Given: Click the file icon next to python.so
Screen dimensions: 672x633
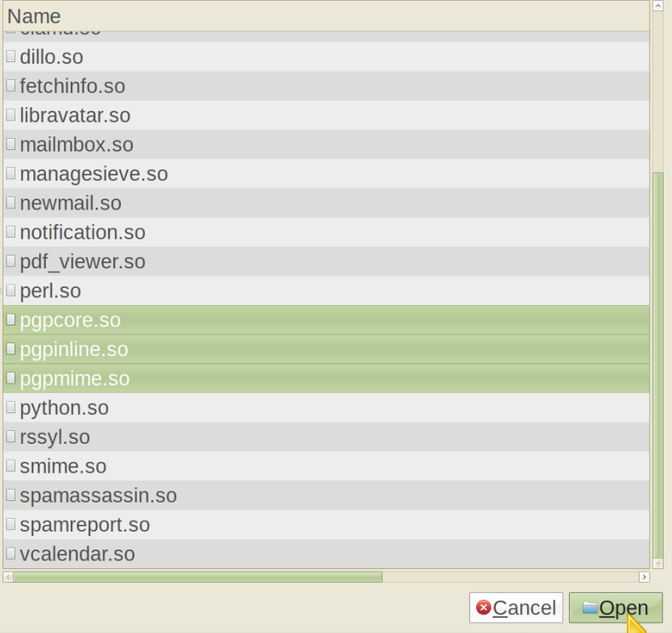Looking at the screenshot, I should pos(10,407).
